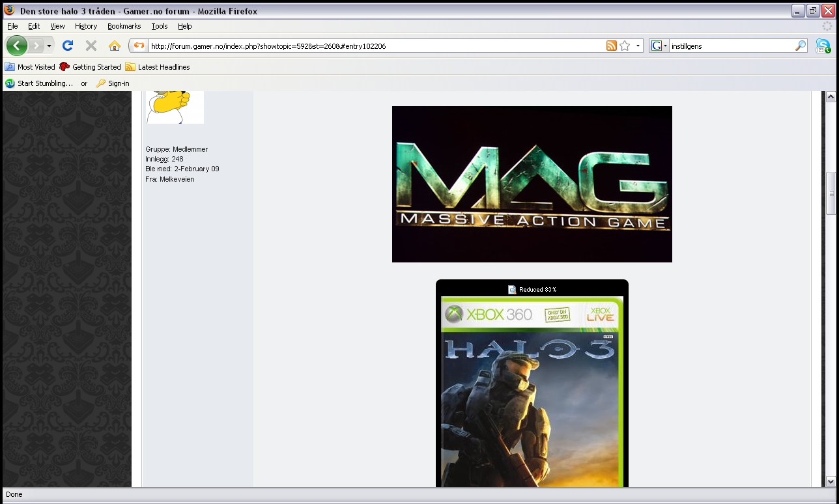Click the Halo 3 Xbox 360 cover image

point(532,392)
